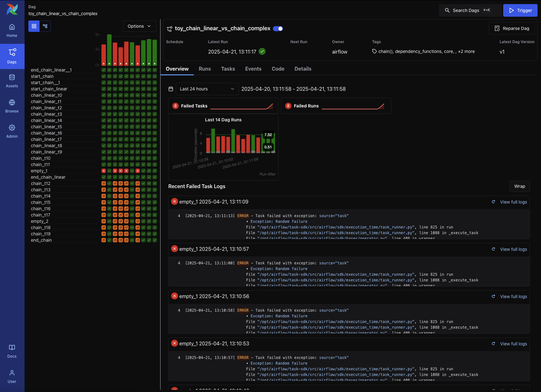Click the Search Dags magnifier icon
The width and height of the screenshot is (541, 392).
(447, 10)
